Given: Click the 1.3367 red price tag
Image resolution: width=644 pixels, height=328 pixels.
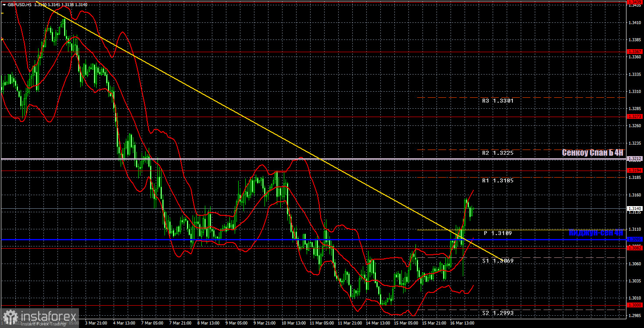Looking at the screenshot, I should 635,52.
